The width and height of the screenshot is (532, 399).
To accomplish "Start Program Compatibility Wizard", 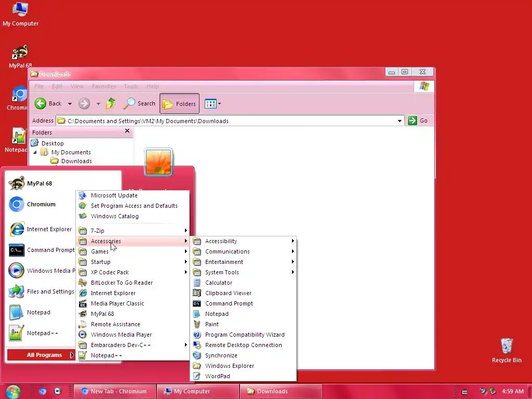I will click(x=243, y=335).
